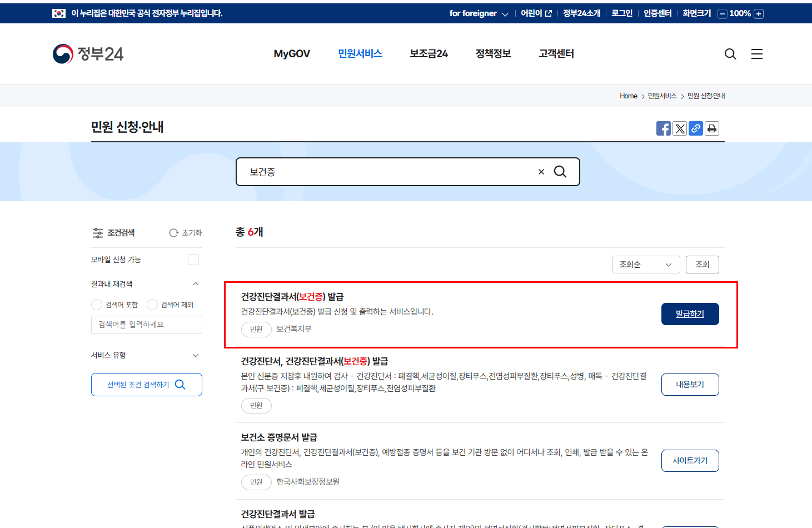Check the 모바일 신청 가능 checkbox
Screen dimensions: 812x528
click(193, 259)
